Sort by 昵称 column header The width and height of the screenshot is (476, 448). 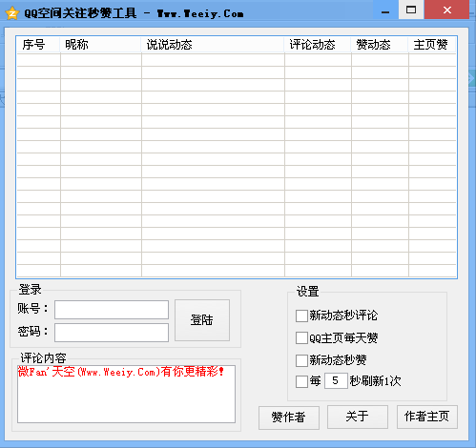tap(100, 45)
